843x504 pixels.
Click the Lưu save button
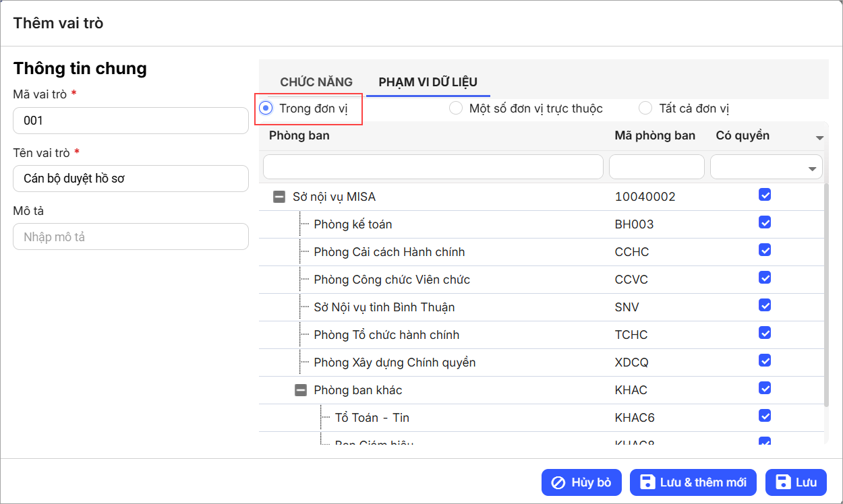(x=796, y=482)
